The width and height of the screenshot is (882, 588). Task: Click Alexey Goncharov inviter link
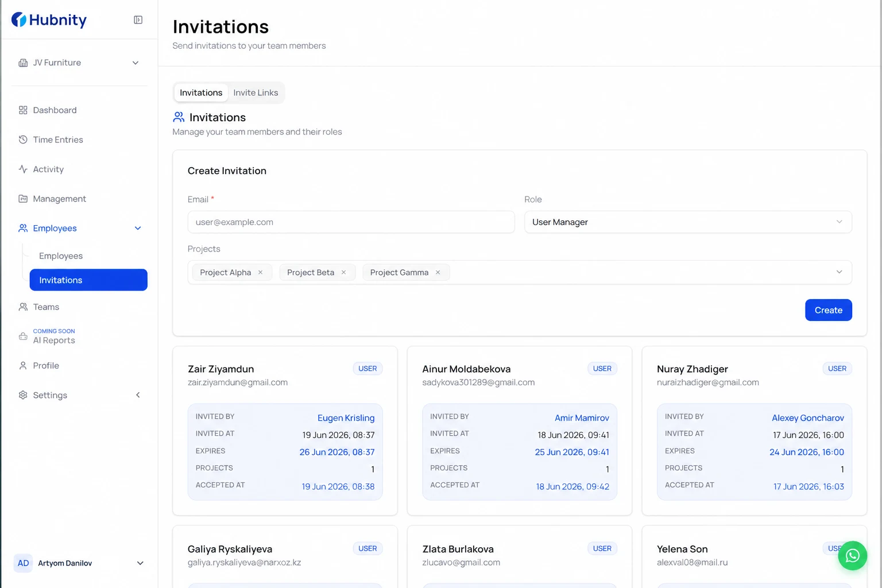[808, 418]
